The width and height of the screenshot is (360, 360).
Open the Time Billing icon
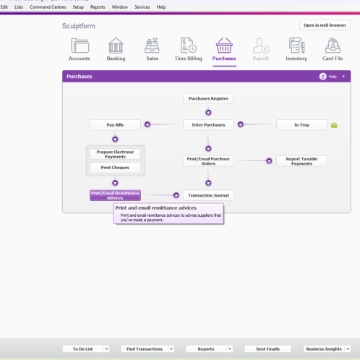click(x=188, y=46)
